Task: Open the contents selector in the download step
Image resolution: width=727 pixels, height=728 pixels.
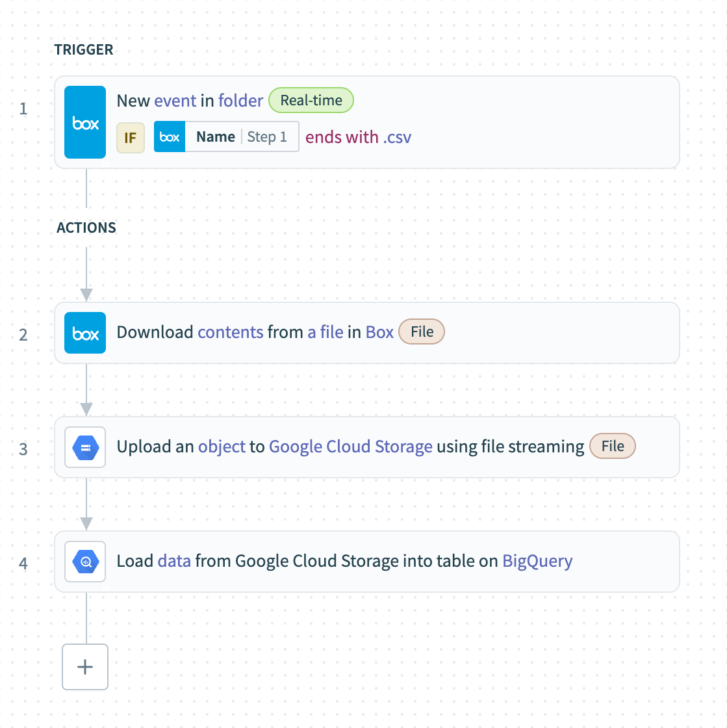Action: point(230,332)
